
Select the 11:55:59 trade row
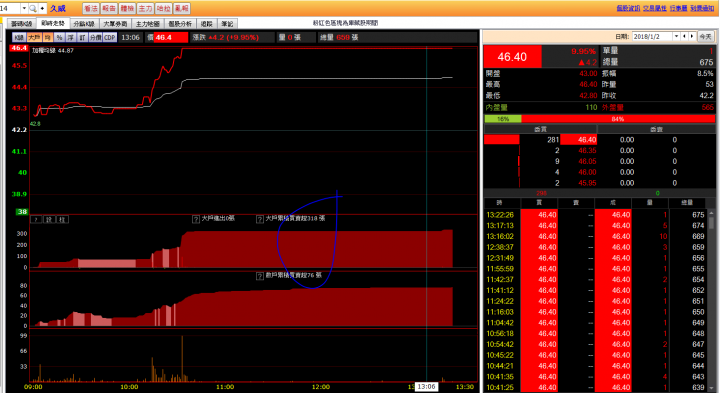coord(596,269)
